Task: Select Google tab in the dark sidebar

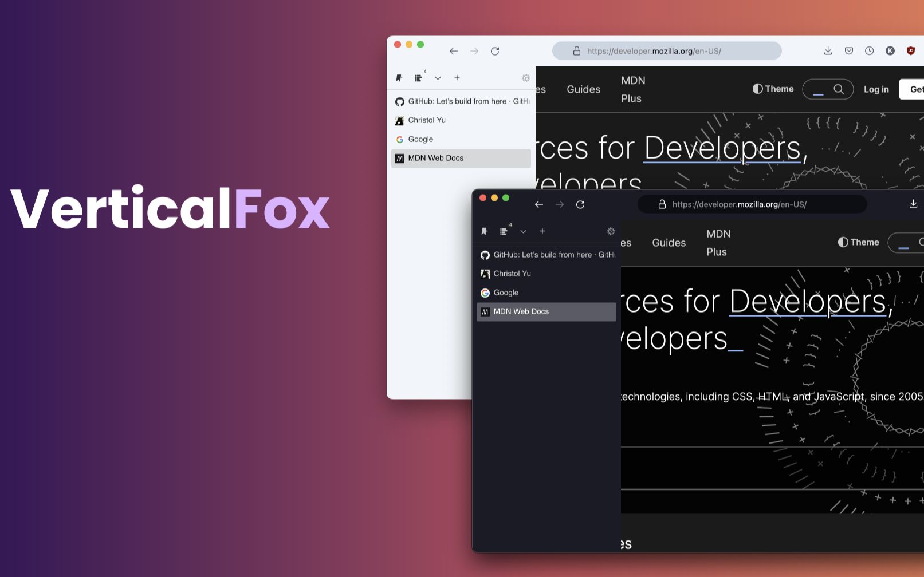Action: coord(546,293)
